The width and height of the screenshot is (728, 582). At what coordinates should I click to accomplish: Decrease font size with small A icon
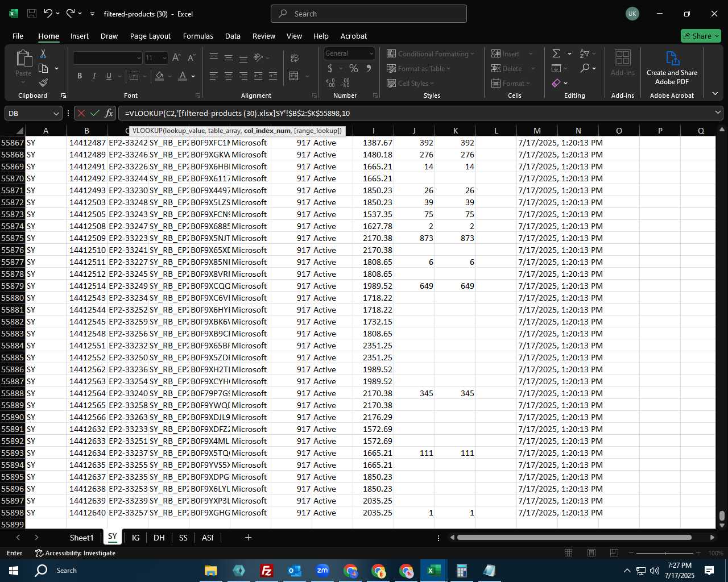coord(191,58)
